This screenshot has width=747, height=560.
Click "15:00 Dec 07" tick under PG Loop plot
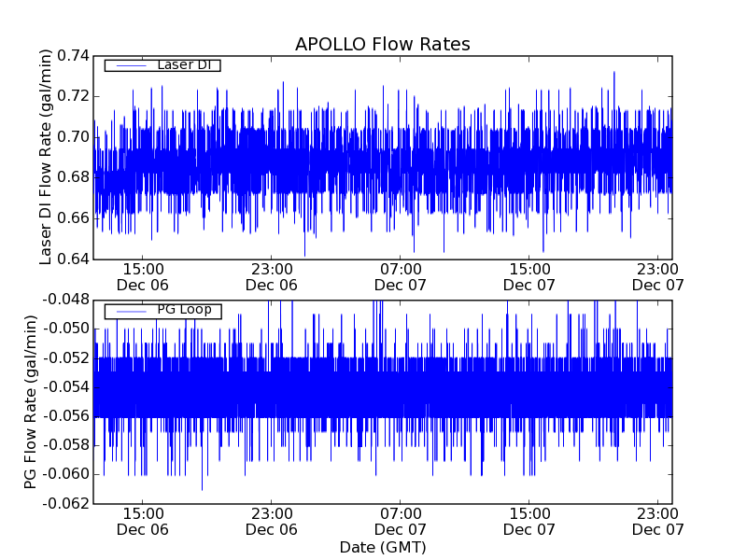[x=529, y=522]
